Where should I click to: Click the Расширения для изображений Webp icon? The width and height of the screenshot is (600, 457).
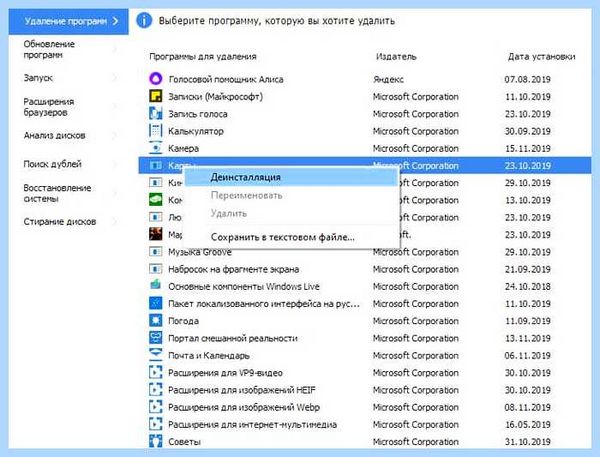[155, 407]
